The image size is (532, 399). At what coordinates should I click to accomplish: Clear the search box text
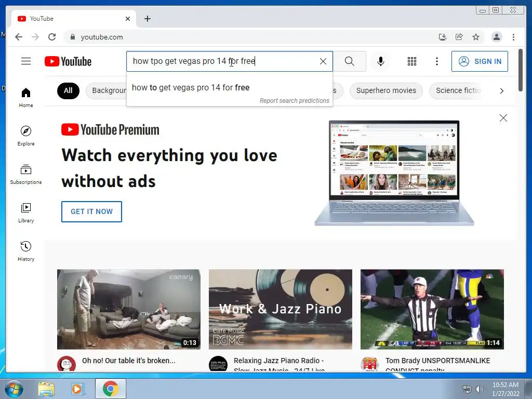pyautogui.click(x=323, y=61)
